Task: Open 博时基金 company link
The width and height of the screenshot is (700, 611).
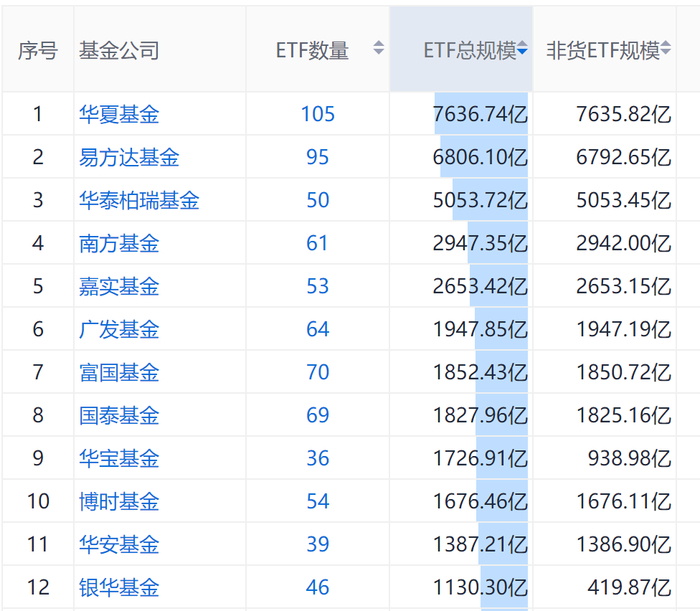Action: coord(119,501)
